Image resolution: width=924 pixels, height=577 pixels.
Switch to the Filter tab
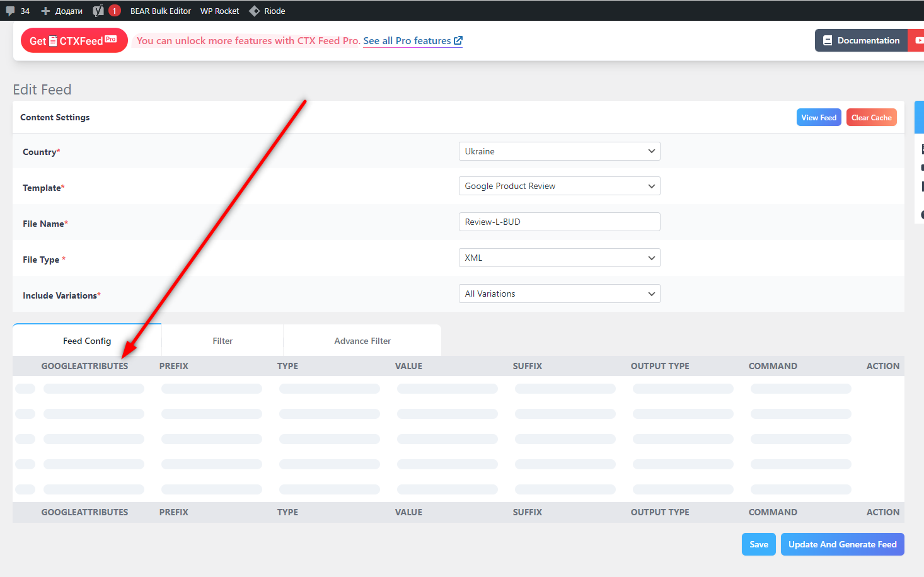(222, 341)
